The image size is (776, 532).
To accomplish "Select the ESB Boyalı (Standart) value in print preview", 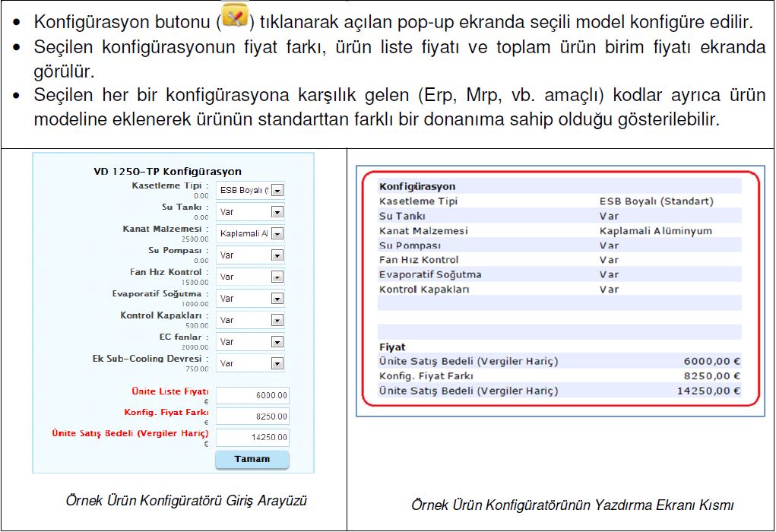I will click(x=656, y=201).
